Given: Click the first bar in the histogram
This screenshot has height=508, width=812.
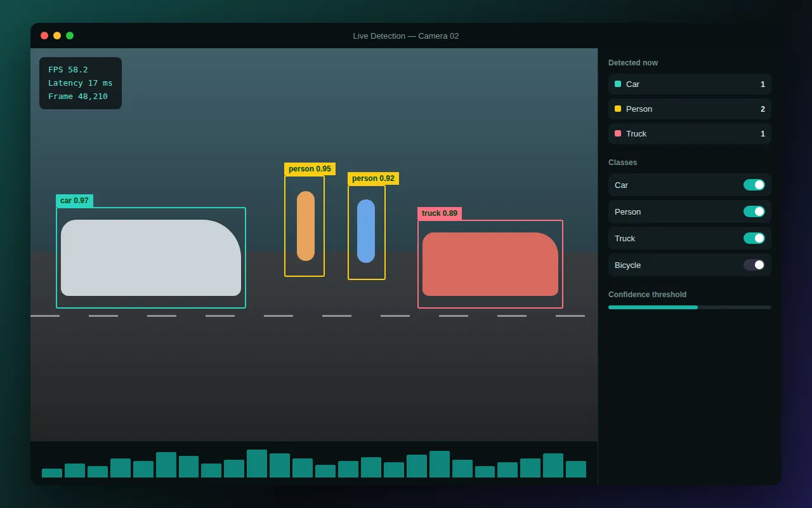Looking at the screenshot, I should (52, 473).
